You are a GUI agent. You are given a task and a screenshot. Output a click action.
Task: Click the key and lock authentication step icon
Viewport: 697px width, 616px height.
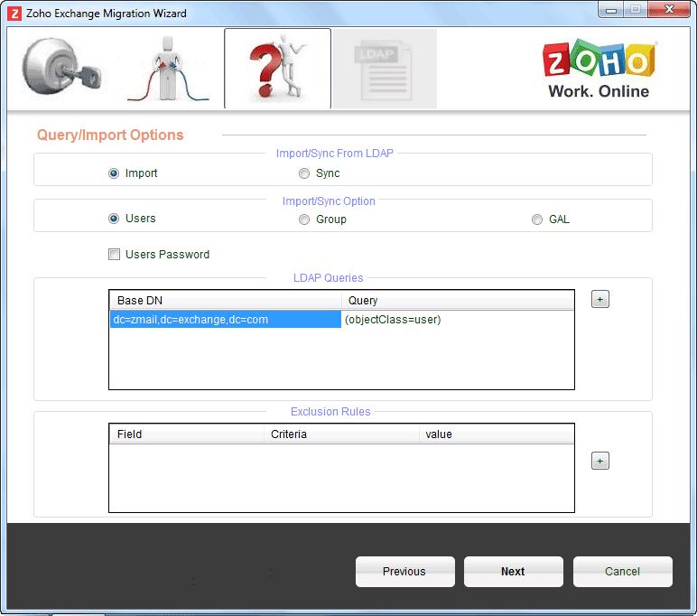pos(60,69)
